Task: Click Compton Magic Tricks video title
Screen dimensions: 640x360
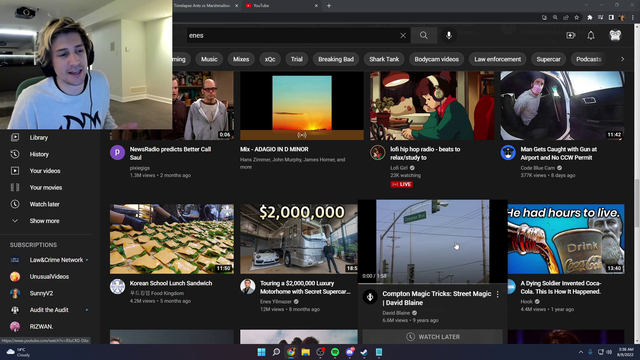Action: [437, 298]
